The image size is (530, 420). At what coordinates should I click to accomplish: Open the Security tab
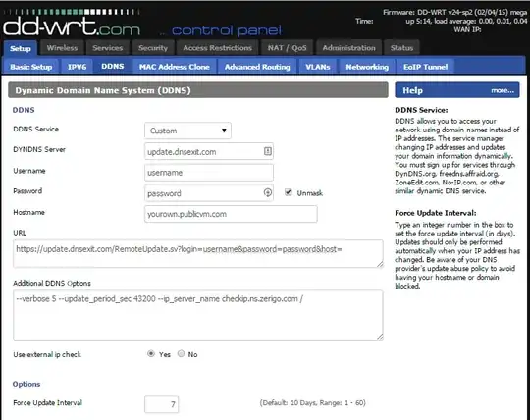coord(153,48)
